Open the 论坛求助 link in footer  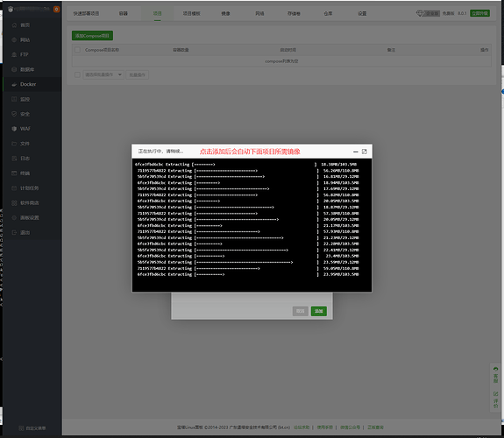(x=302, y=427)
